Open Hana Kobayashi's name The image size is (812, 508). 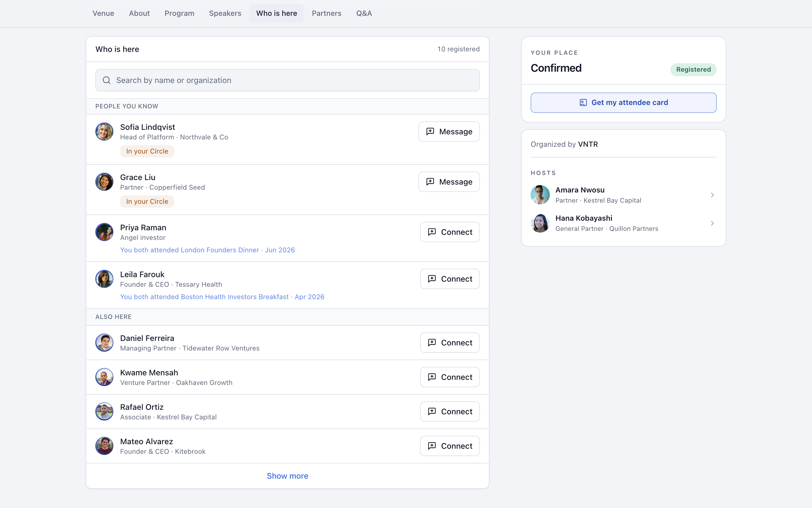click(x=584, y=218)
